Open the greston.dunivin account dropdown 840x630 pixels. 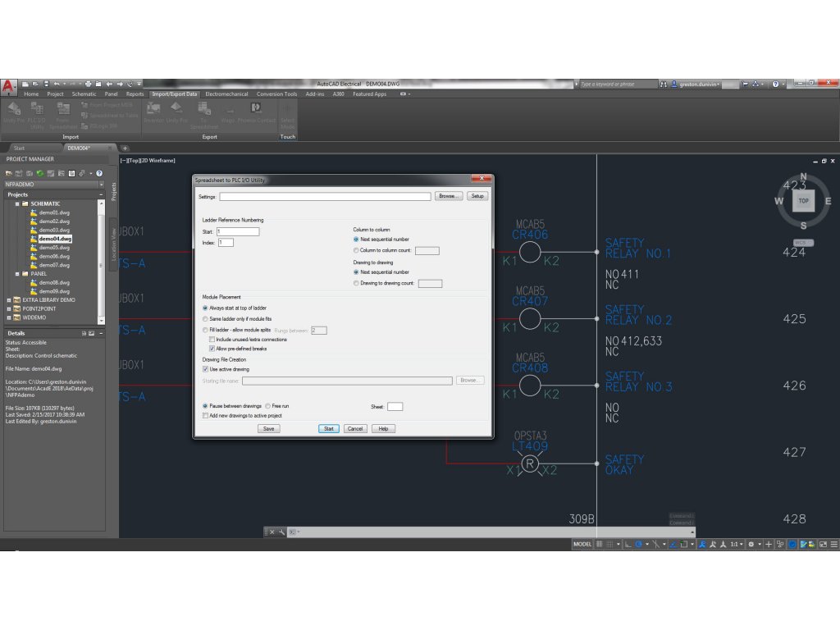699,84
